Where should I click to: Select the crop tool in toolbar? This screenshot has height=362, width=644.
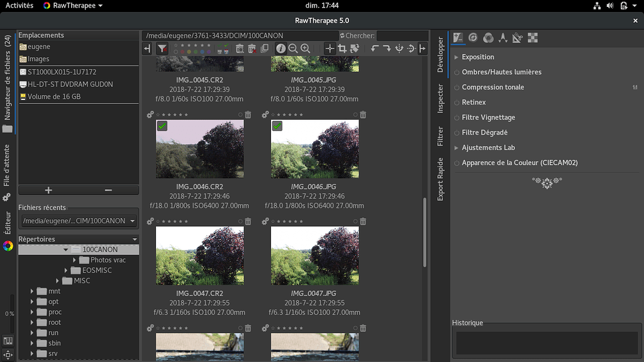click(x=342, y=48)
